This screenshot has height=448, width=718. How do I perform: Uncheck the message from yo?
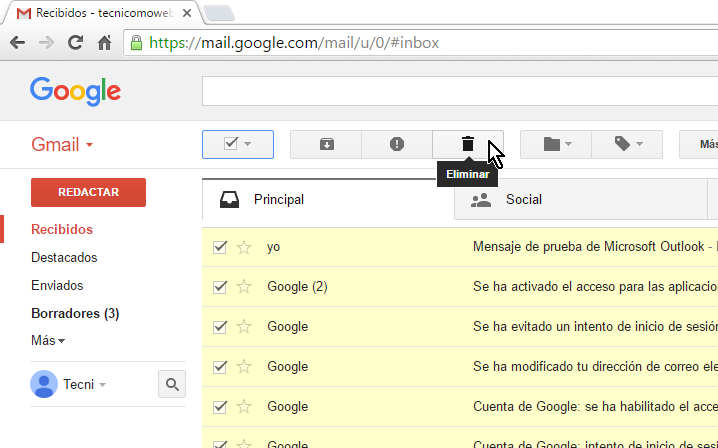[220, 247]
